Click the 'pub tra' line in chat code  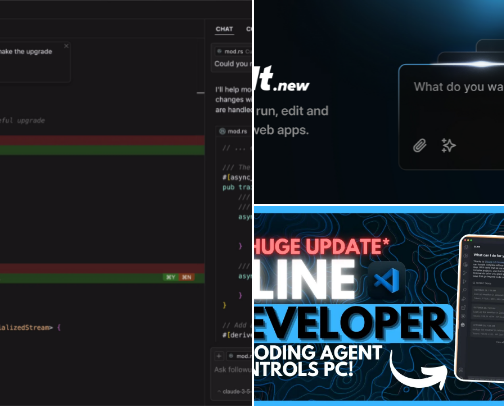tap(237, 187)
